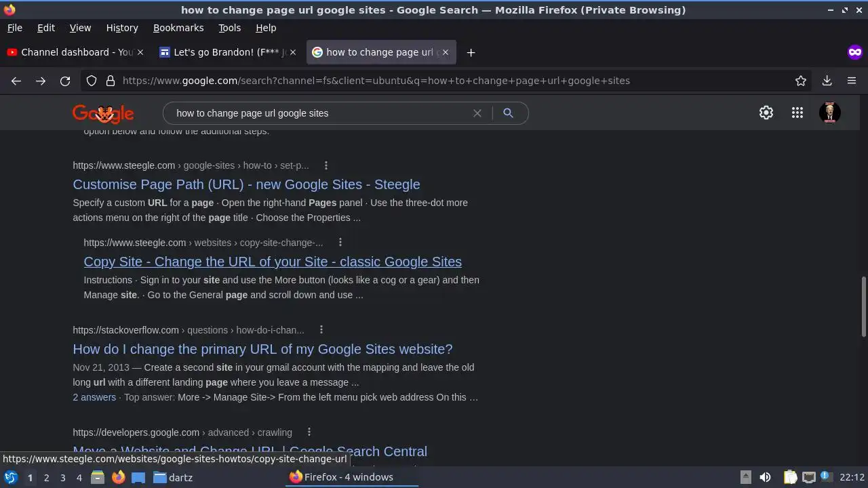The image size is (868, 488).
Task: Open the taskbar start menu icon
Action: (x=11, y=477)
